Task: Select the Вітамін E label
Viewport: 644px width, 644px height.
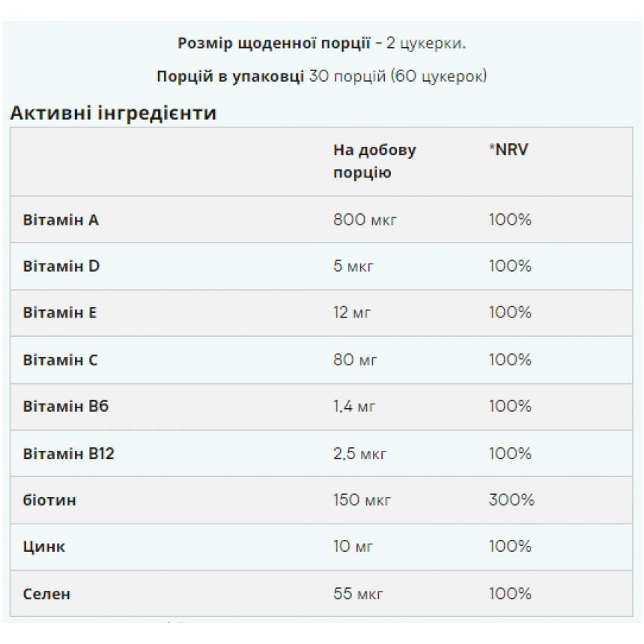Action: tap(60, 312)
